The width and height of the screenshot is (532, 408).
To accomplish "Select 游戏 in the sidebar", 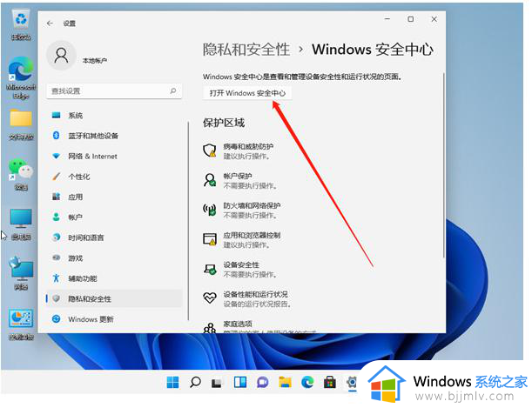I will (114, 258).
